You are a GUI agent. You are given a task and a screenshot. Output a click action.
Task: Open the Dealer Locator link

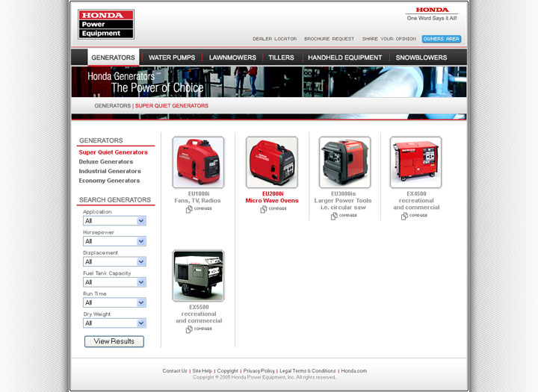pos(274,39)
